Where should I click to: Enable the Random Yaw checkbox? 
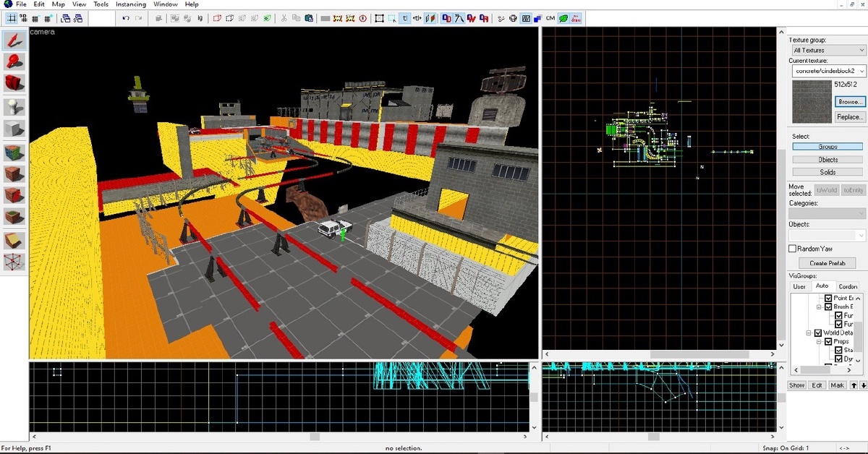click(x=793, y=249)
